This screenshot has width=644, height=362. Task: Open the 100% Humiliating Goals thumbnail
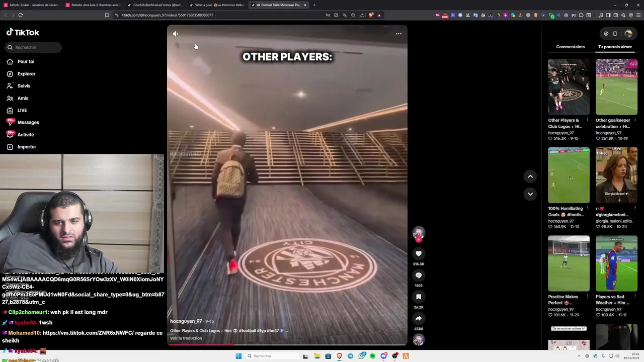point(569,175)
